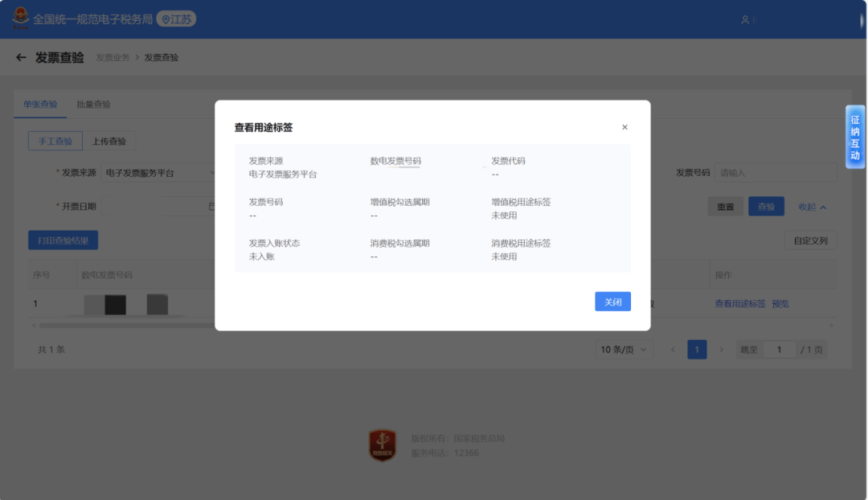Image resolution: width=868 pixels, height=500 pixels.
Task: Open the 发票来源 dropdown
Action: (161, 173)
